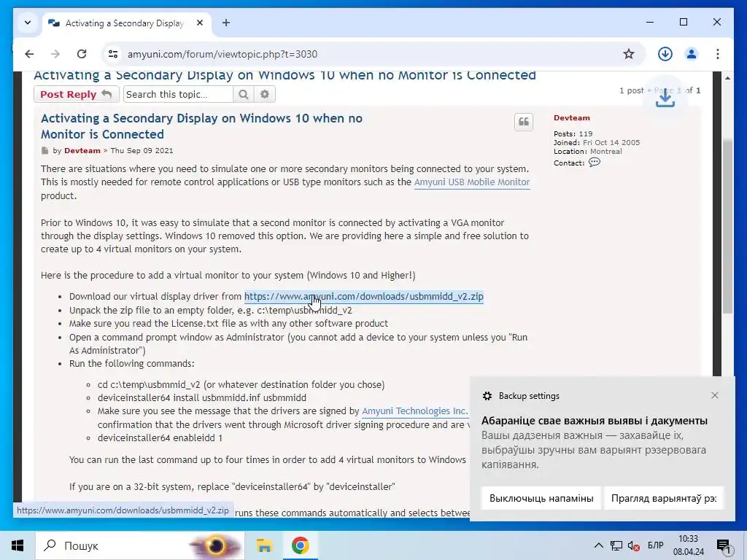Open the Amyuni USB Mobile Monitor link
Image resolution: width=747 pixels, height=560 pixels.
click(x=472, y=182)
